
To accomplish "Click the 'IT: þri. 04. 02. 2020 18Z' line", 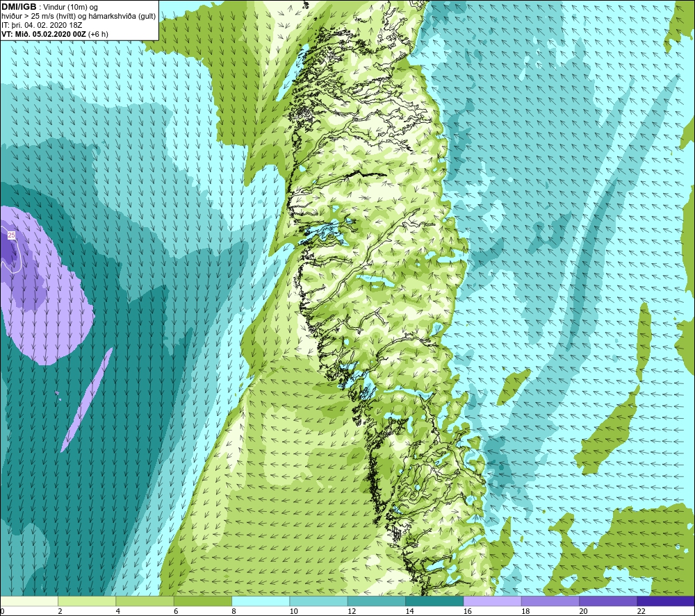I will (x=42, y=25).
